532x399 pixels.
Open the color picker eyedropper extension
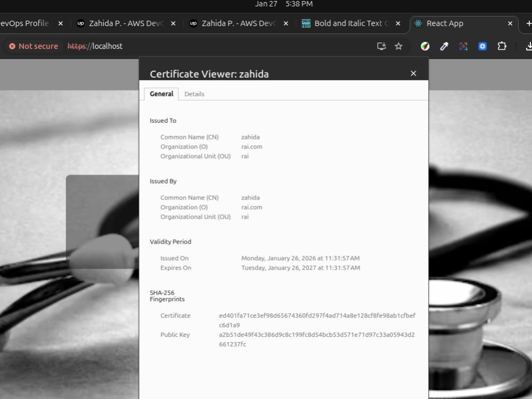pyautogui.click(x=444, y=46)
